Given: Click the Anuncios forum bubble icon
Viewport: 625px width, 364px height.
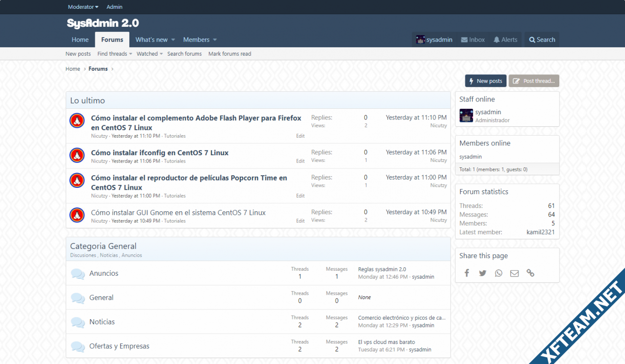Looking at the screenshot, I should pyautogui.click(x=78, y=274).
